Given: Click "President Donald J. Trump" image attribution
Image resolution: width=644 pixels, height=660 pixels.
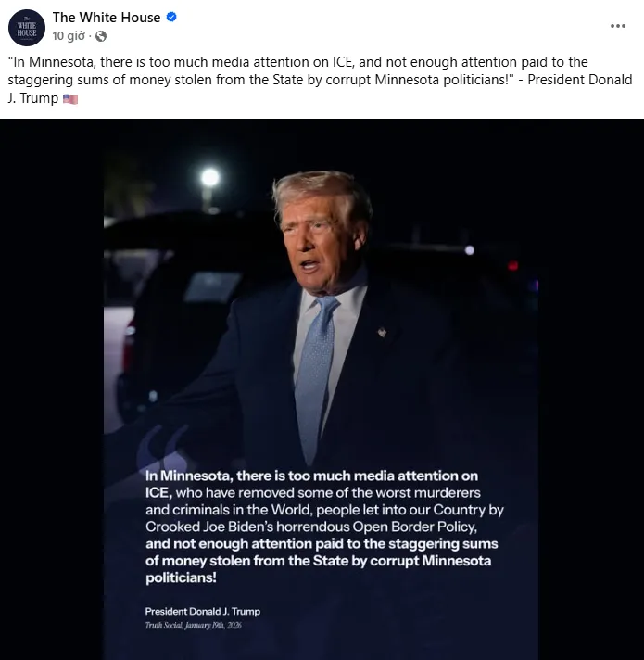Looking at the screenshot, I should [203, 611].
